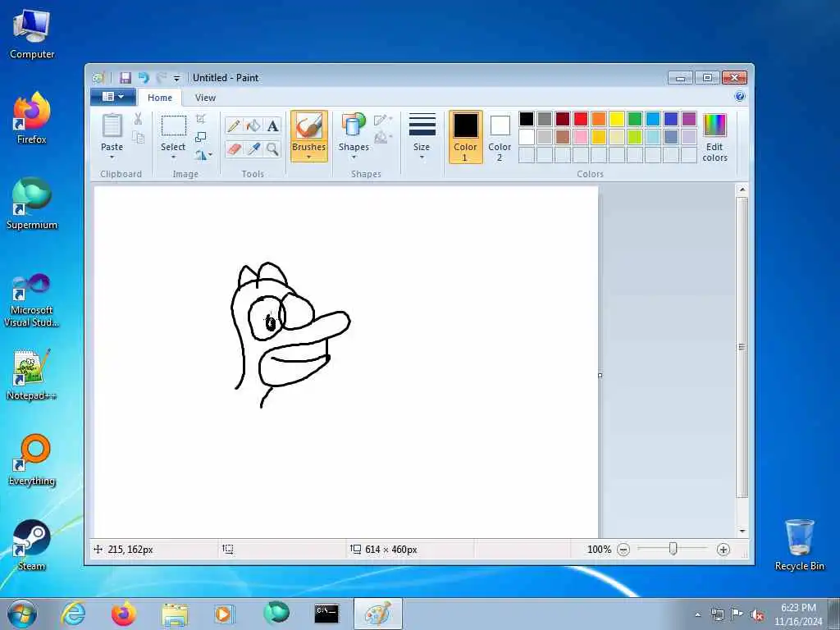This screenshot has height=630, width=840.
Task: Click the vertical scrollbar up arrow
Action: click(742, 189)
